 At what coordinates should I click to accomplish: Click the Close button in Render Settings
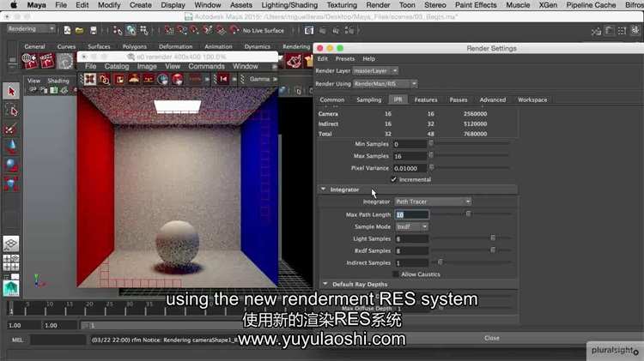tap(492, 338)
